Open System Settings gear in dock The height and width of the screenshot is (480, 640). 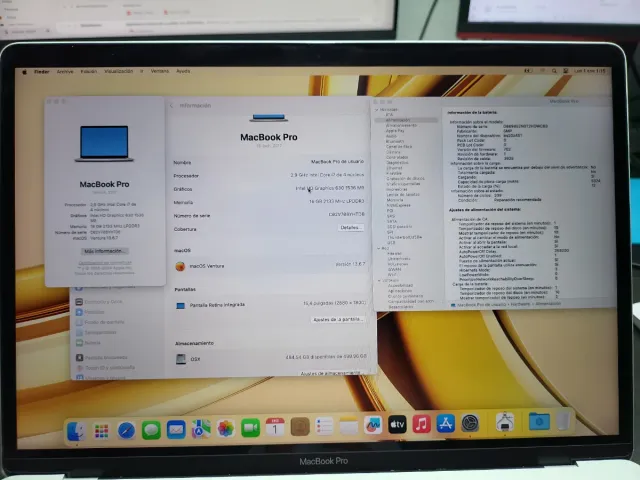tap(470, 427)
